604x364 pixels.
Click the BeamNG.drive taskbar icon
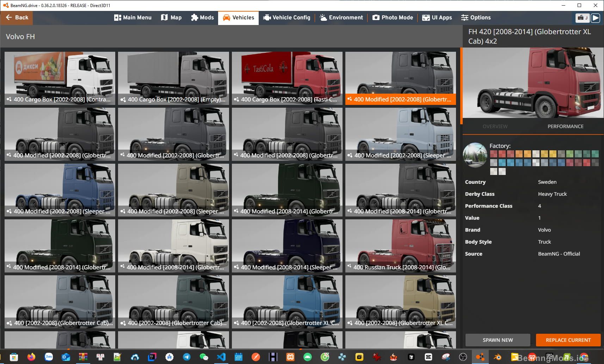[x=480, y=357]
